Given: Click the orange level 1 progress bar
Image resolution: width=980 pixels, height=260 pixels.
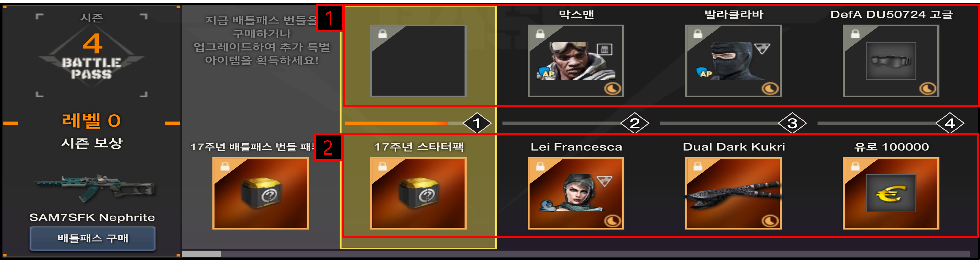Looking at the screenshot, I should (396, 123).
